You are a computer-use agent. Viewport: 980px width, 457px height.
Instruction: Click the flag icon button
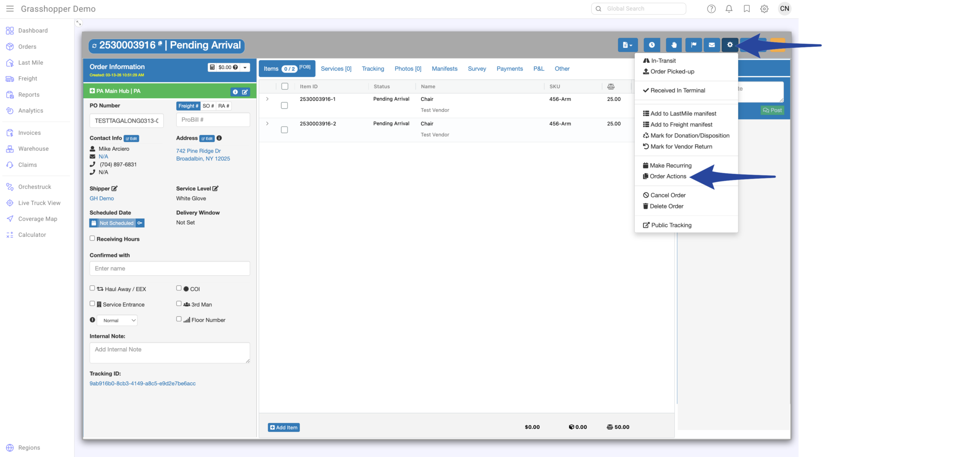693,45
